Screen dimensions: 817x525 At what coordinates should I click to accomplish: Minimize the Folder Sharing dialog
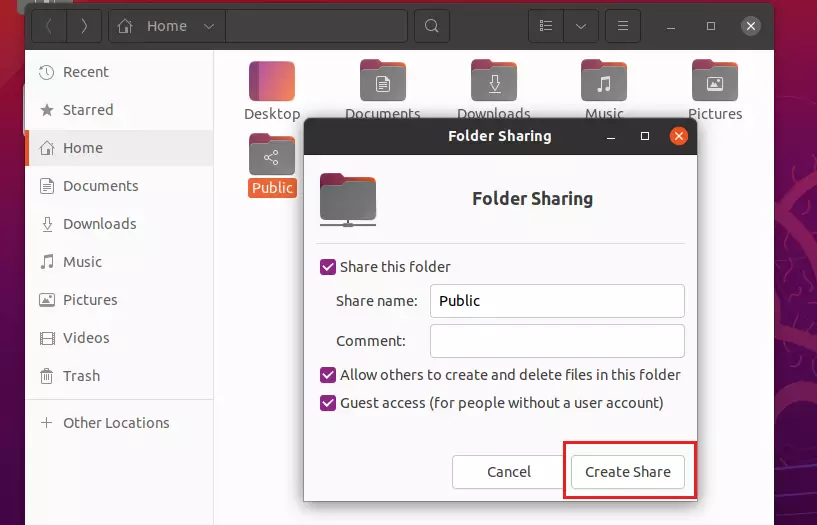(x=611, y=136)
